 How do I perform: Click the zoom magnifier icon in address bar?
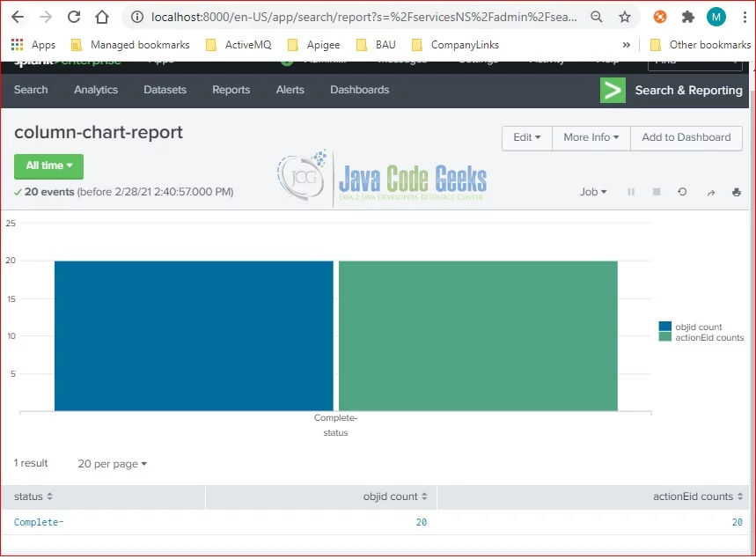[x=597, y=18]
